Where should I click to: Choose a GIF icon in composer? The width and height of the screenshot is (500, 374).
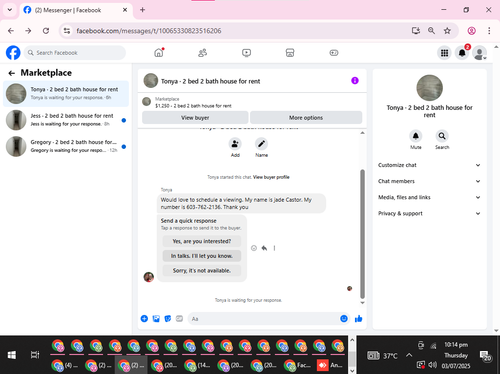pyautogui.click(x=179, y=319)
